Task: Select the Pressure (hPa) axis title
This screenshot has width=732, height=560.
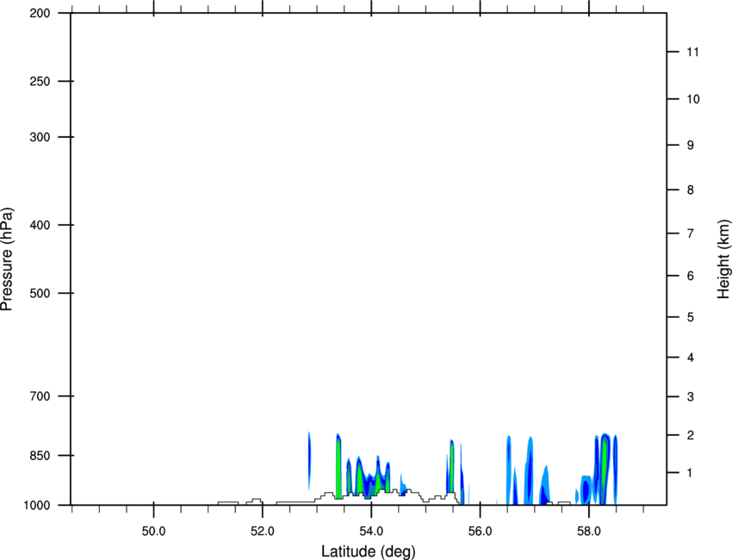Action: (7, 258)
